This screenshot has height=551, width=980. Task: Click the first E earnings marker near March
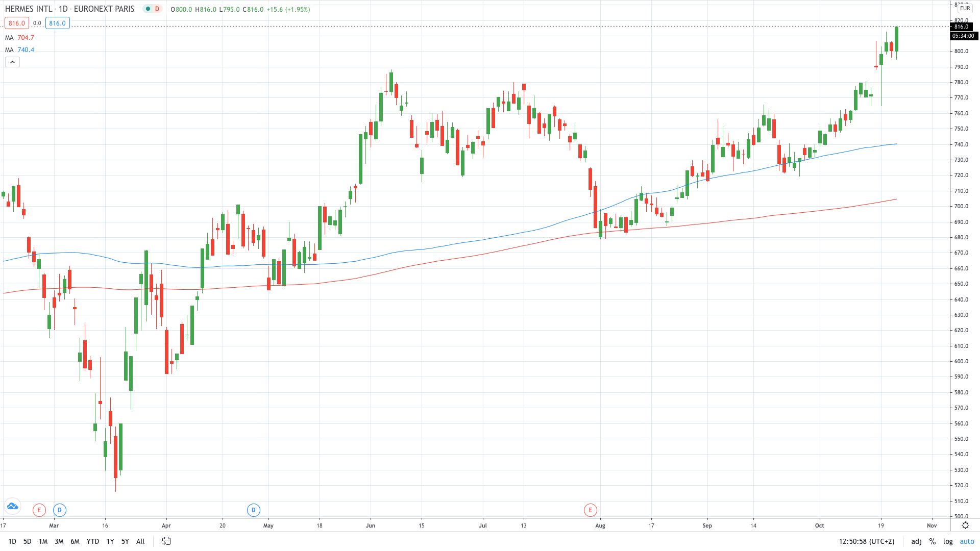pos(39,510)
